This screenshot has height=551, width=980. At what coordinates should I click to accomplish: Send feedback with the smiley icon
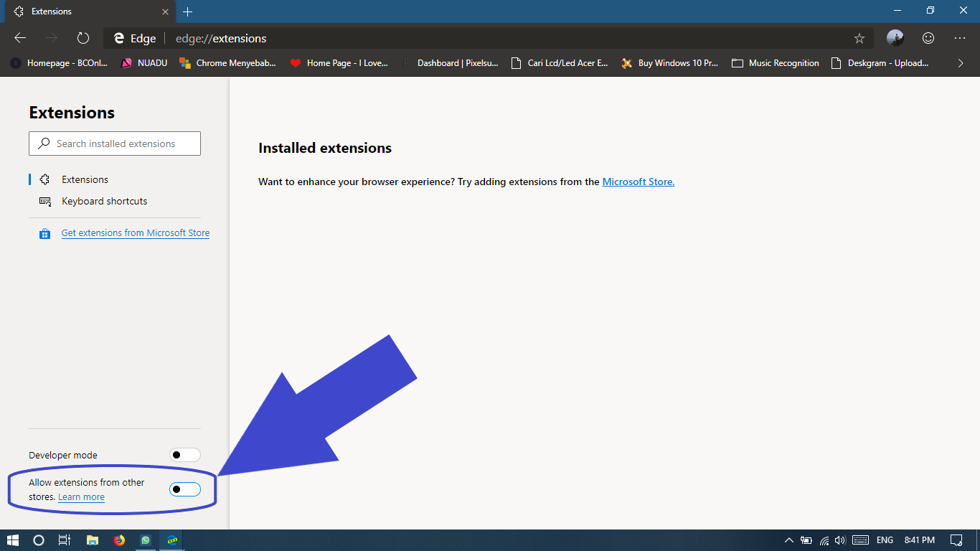click(928, 38)
